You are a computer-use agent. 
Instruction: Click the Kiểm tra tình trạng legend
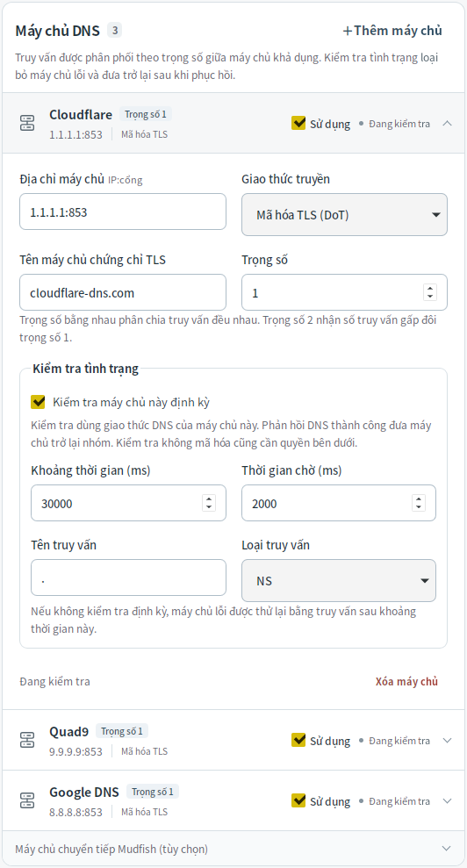point(86,369)
